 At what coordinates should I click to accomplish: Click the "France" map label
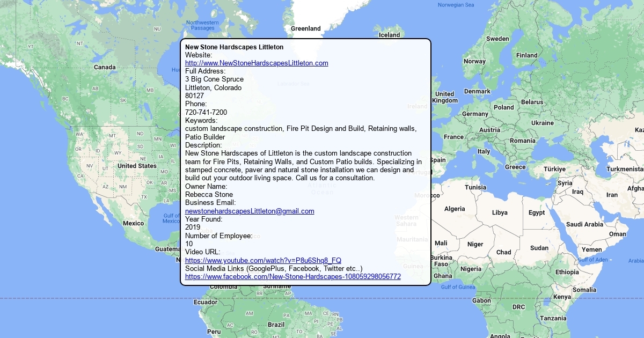[453, 137]
